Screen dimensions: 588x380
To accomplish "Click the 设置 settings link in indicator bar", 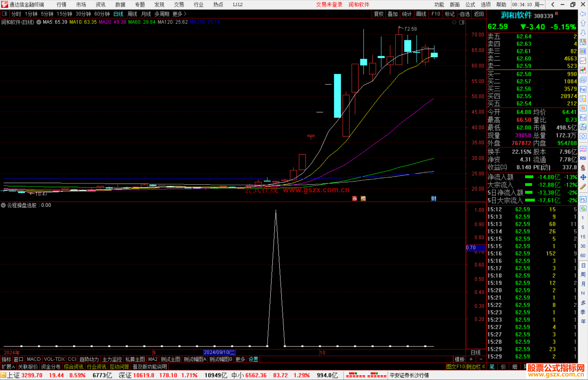I will (253, 359).
